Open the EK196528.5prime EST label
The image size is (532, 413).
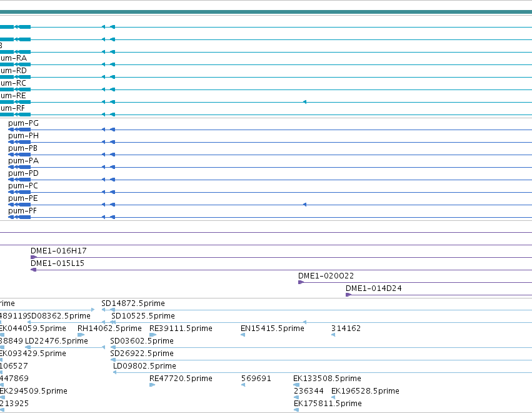[x=365, y=392]
